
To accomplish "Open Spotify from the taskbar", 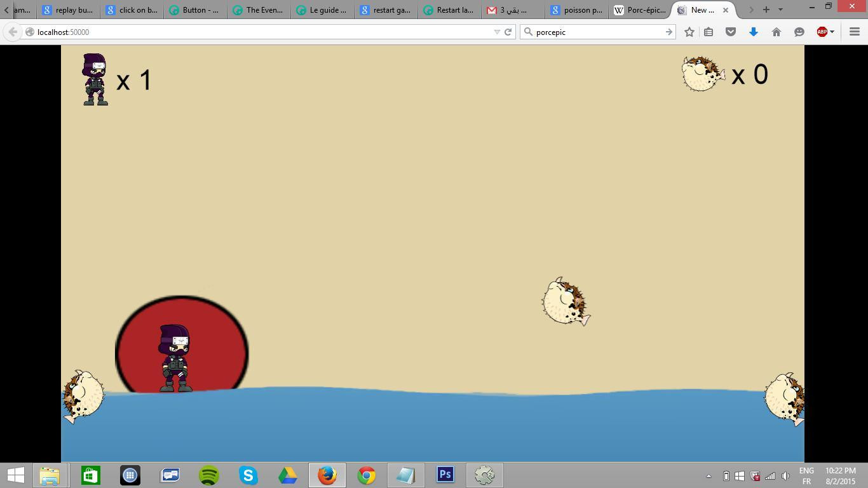I will click(209, 475).
